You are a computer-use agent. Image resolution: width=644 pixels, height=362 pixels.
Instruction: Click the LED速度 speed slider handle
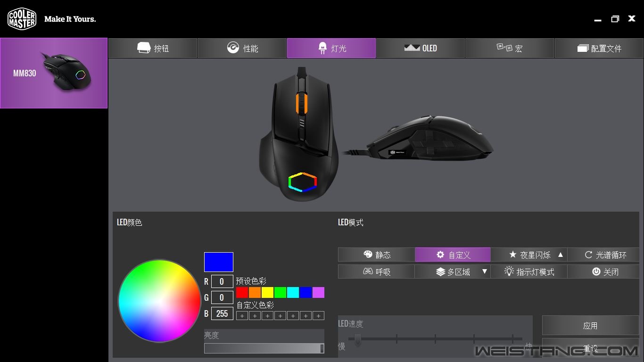[358, 339]
